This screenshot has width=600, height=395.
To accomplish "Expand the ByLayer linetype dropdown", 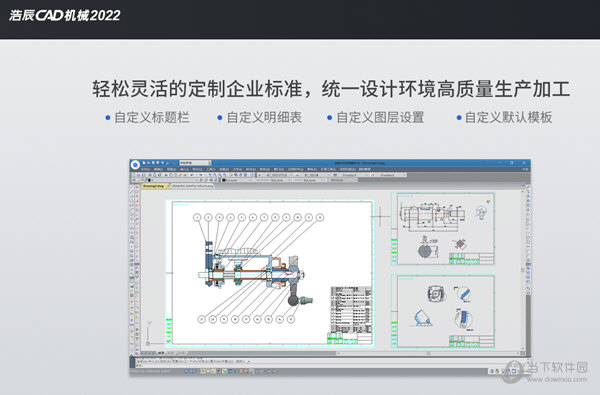I will pos(273,180).
